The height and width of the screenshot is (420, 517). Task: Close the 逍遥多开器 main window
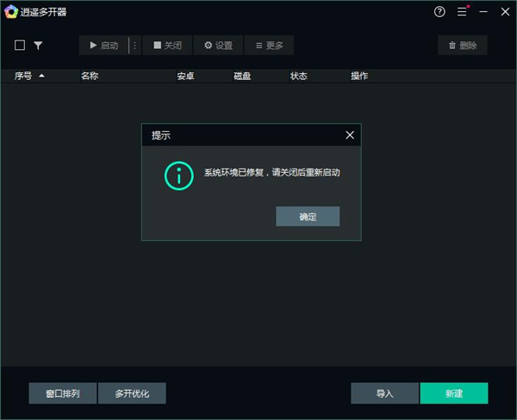[x=505, y=12]
